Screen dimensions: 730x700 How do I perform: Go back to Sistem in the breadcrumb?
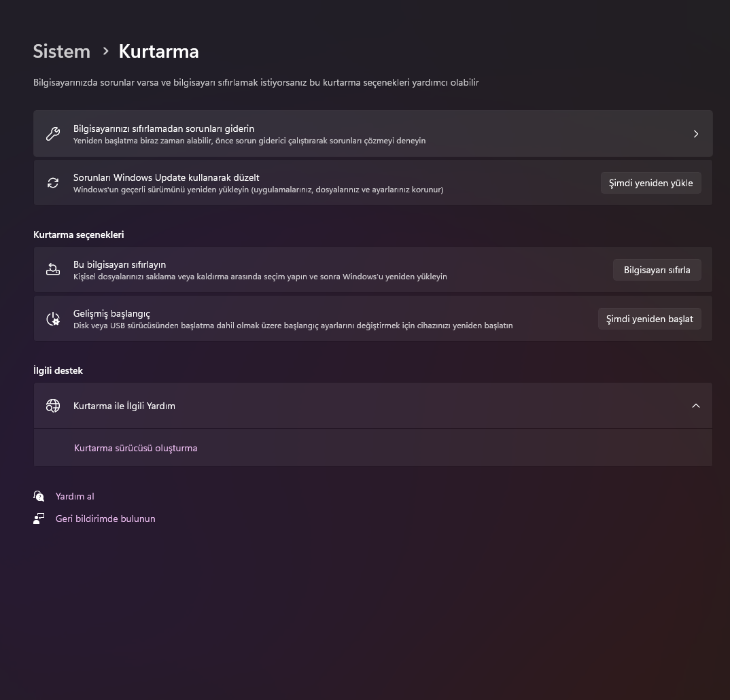pyautogui.click(x=62, y=51)
